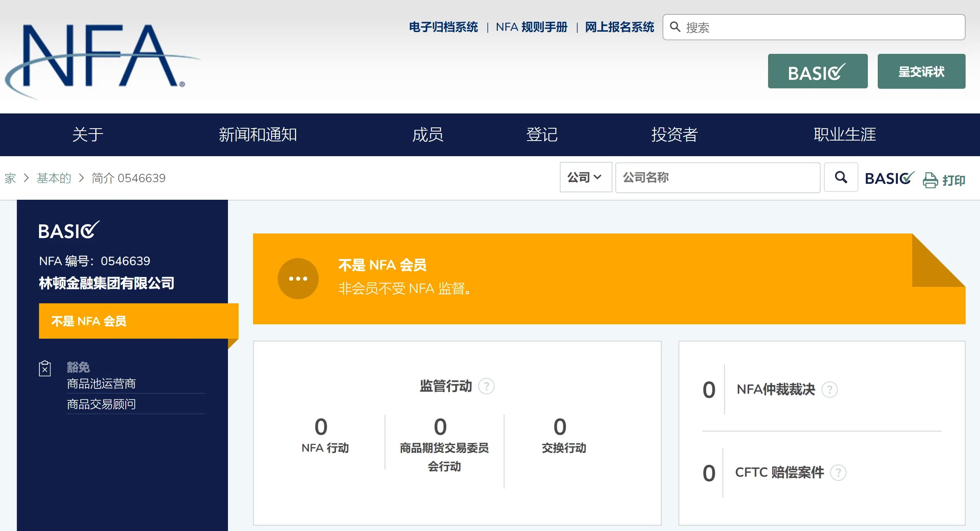Focus the 公司名称 input field
980x531 pixels.
click(x=718, y=177)
